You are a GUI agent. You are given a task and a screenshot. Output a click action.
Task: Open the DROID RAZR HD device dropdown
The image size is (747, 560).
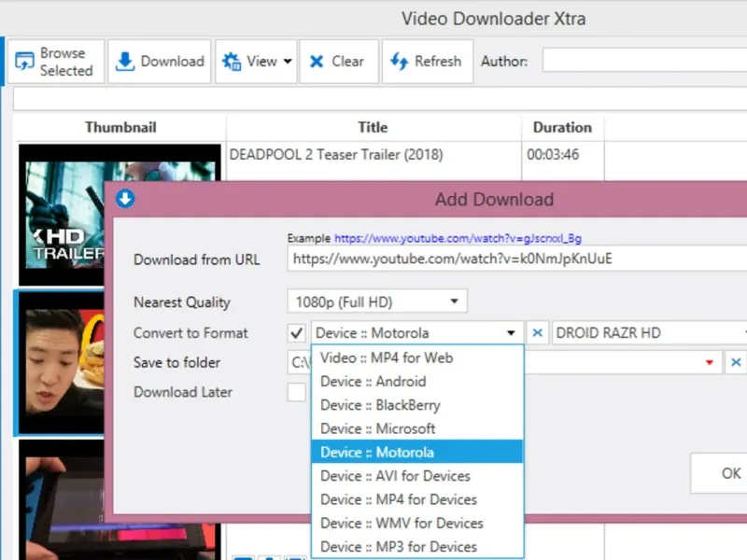649,333
